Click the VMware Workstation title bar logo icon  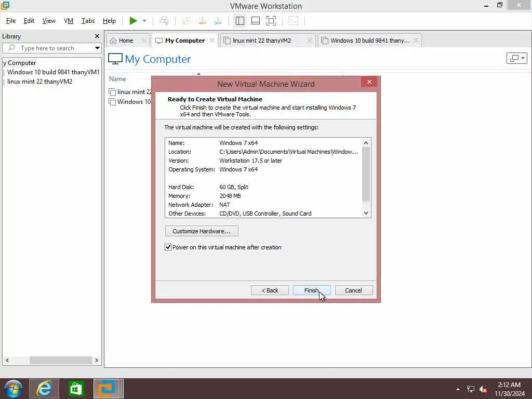5,5
